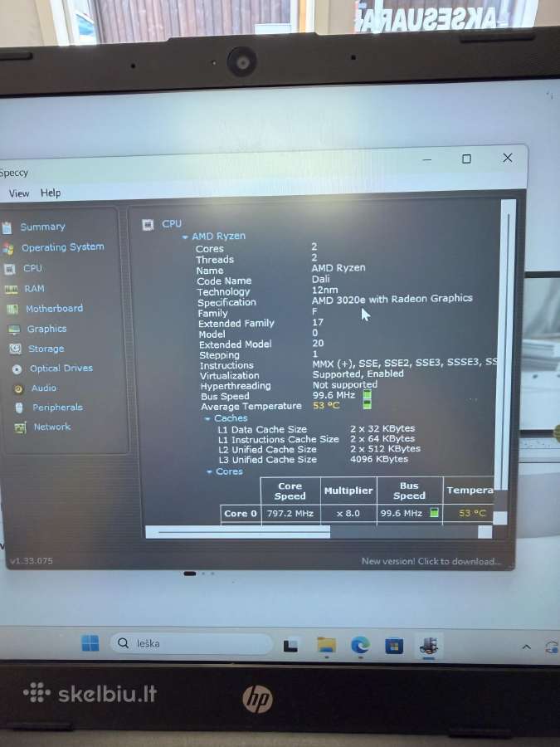Click the Graphics monitor icon in sidebar
Screen dimensions: 560x747
14,330
